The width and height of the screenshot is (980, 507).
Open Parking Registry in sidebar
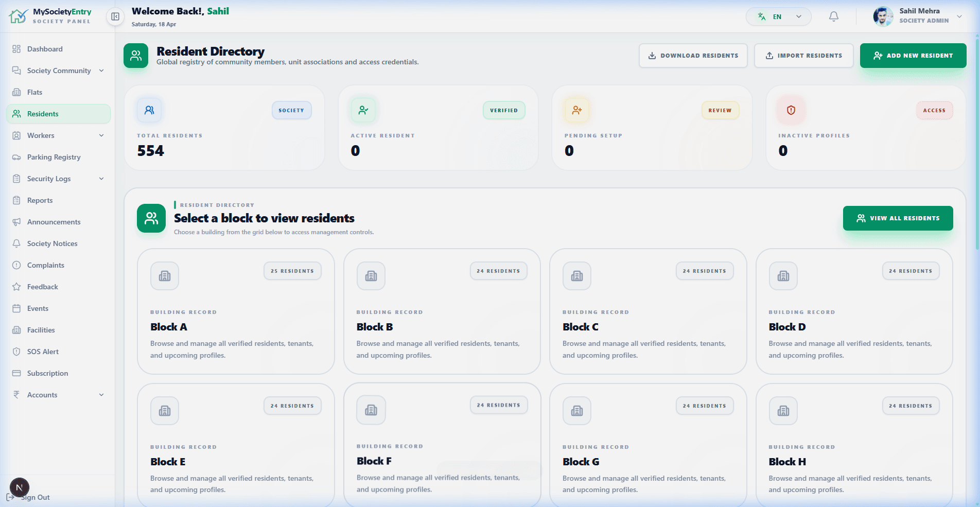click(x=54, y=157)
